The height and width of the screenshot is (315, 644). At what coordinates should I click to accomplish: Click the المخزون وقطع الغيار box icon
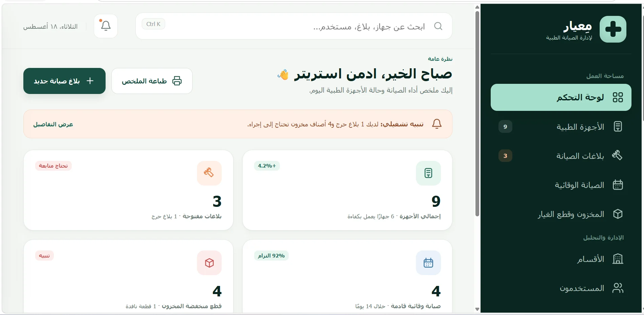tap(618, 214)
